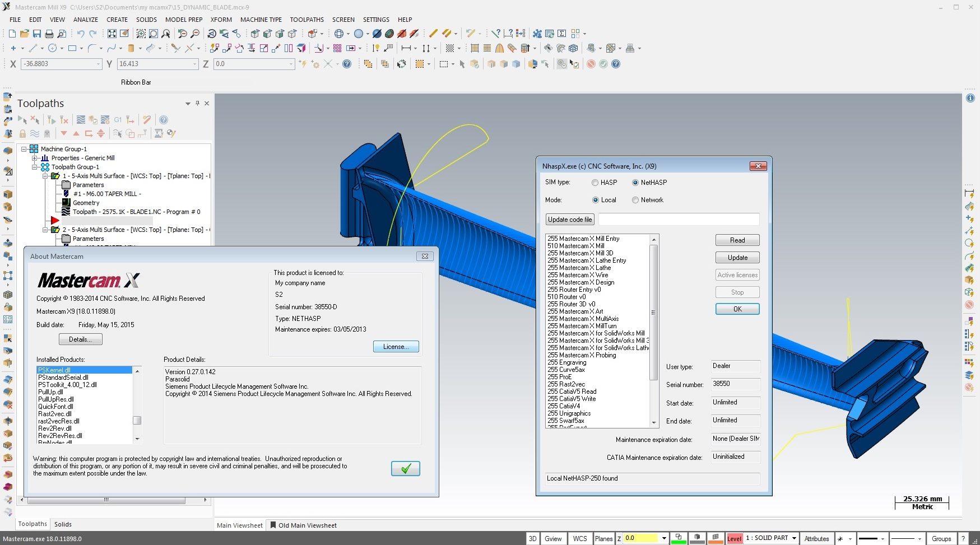Screen dimensions: 980x545
Task: Pin the Toolpaths panel
Action: point(197,103)
